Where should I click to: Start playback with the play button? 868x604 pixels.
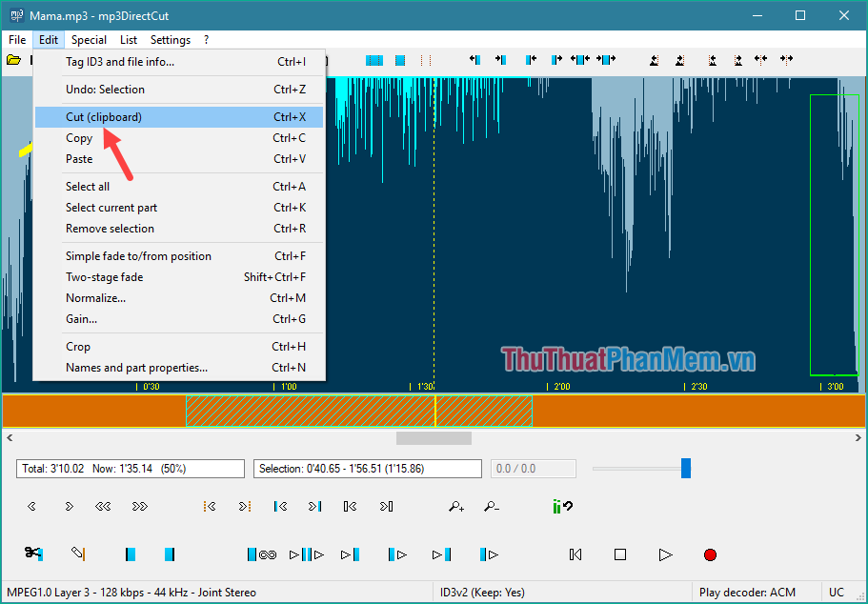click(665, 554)
